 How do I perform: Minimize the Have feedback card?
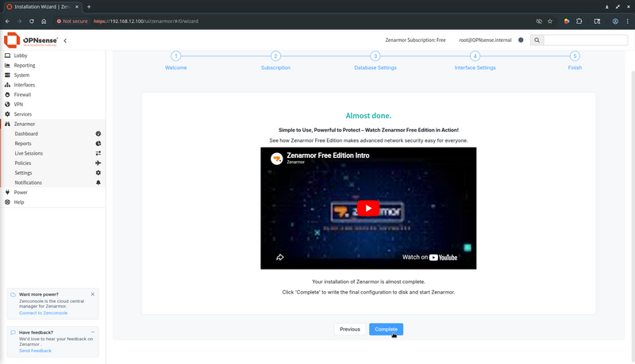coord(93,332)
